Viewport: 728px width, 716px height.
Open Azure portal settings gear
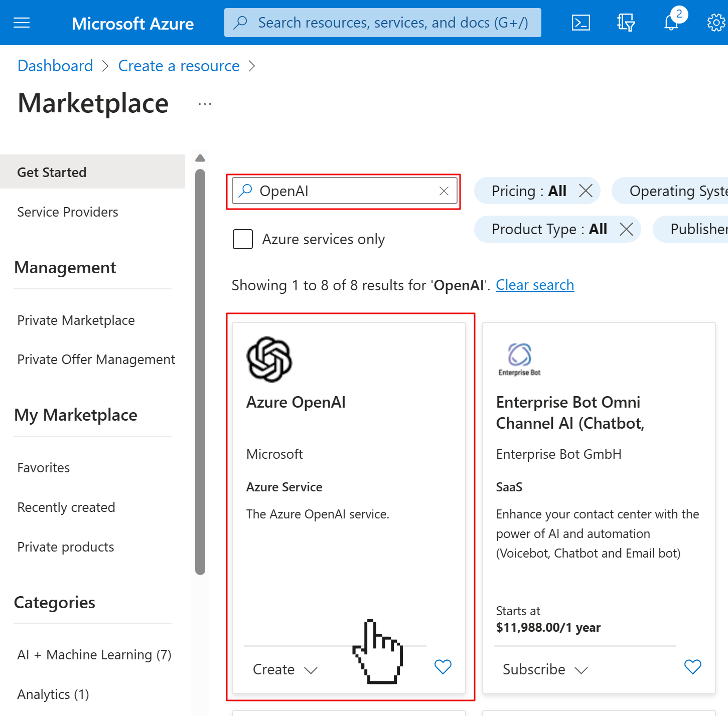(715, 23)
